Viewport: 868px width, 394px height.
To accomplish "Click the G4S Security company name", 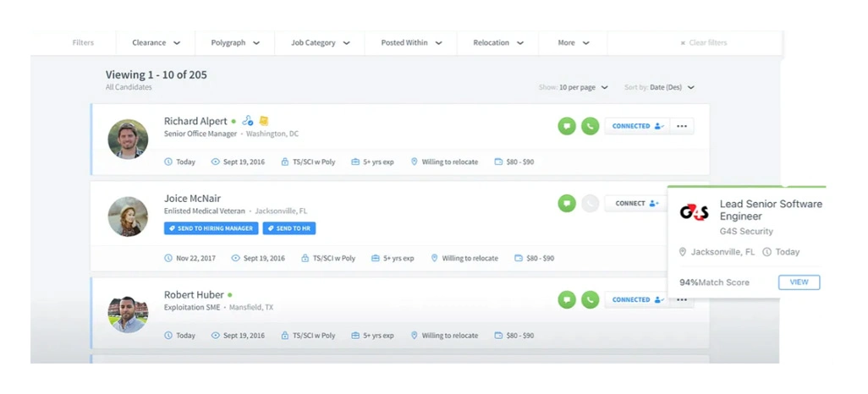I will tap(746, 232).
